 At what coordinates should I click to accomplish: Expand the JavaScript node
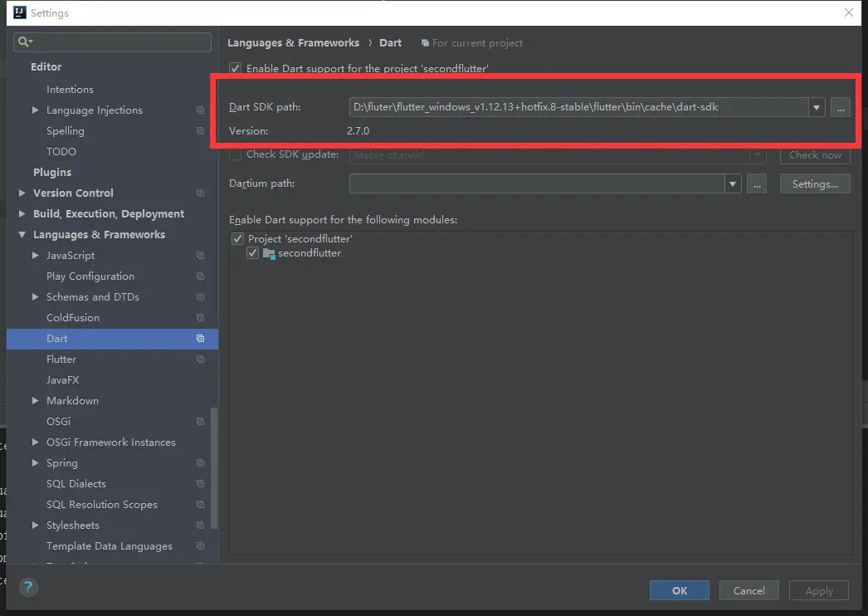(35, 256)
